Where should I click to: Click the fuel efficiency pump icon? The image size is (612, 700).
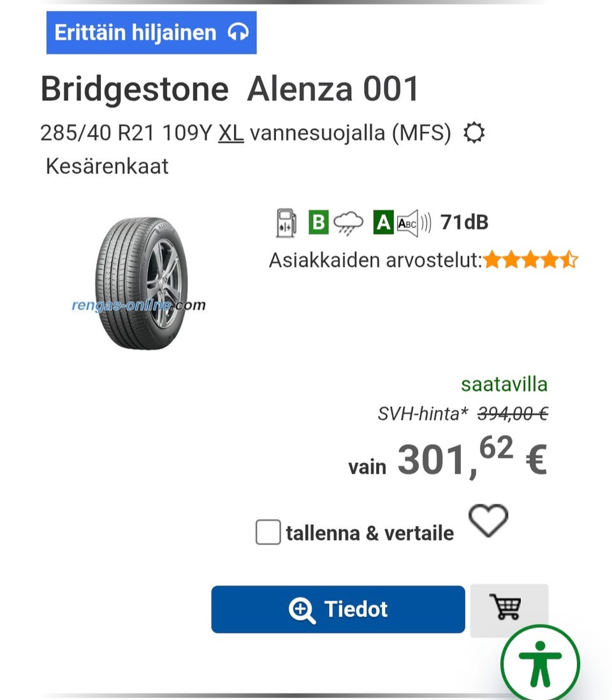(x=286, y=222)
